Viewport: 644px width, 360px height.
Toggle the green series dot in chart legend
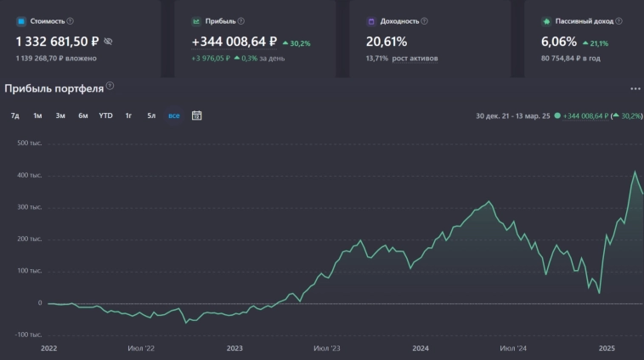coord(557,115)
